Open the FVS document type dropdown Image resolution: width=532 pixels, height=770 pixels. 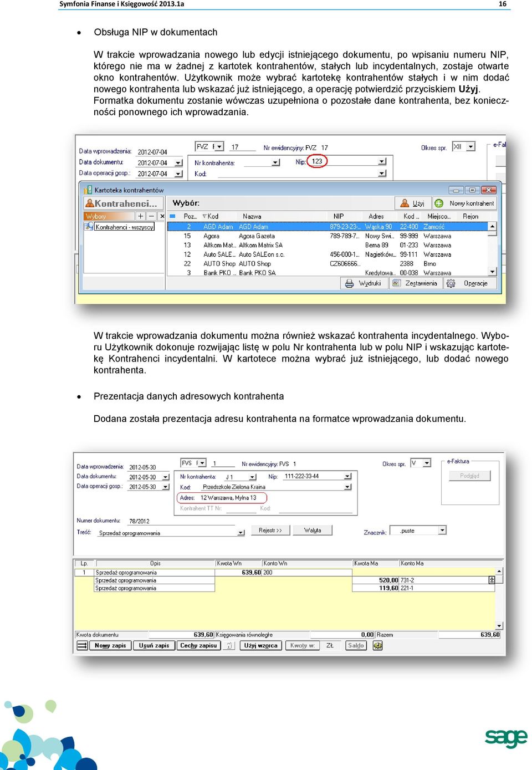click(202, 463)
